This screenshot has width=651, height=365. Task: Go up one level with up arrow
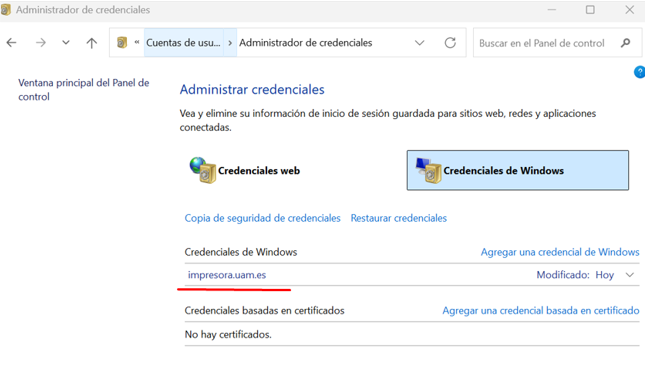coord(91,42)
